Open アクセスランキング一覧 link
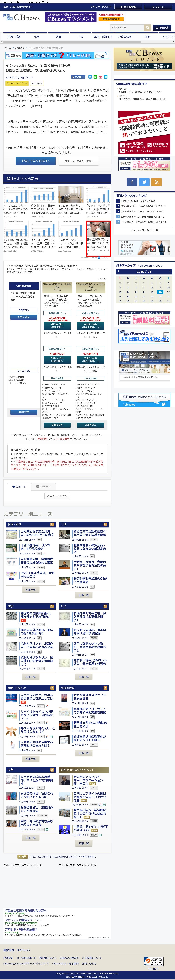The height and width of the screenshot is (980, 175). pos(145,230)
